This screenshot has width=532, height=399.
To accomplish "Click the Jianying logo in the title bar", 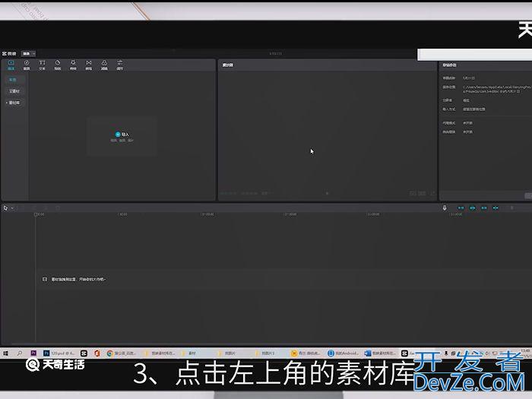I will 9,54.
